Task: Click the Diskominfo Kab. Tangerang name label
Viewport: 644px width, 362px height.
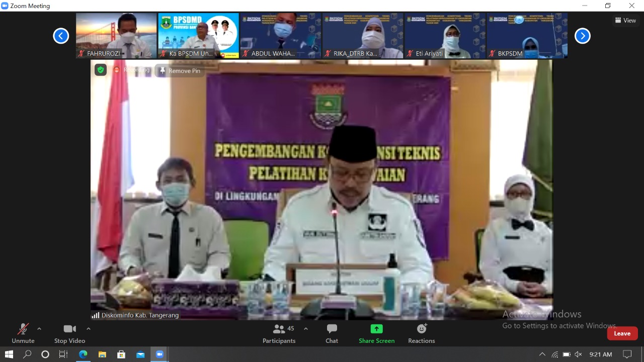Action: pos(140,315)
